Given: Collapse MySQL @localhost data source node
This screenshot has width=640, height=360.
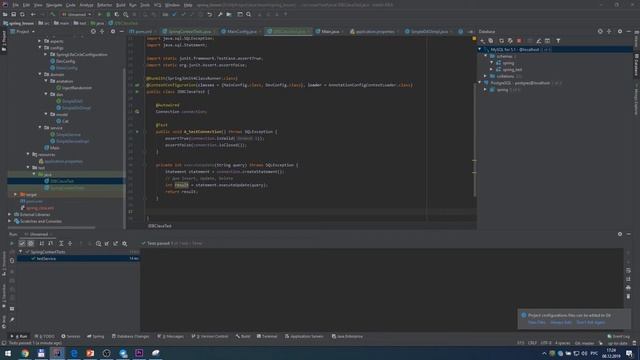Looking at the screenshot, I should click(480, 49).
